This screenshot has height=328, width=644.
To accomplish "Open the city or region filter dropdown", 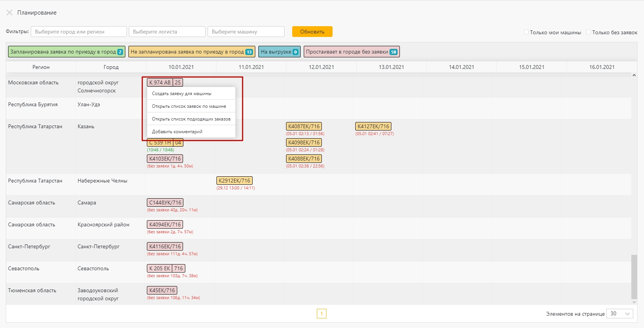I will tap(79, 32).
